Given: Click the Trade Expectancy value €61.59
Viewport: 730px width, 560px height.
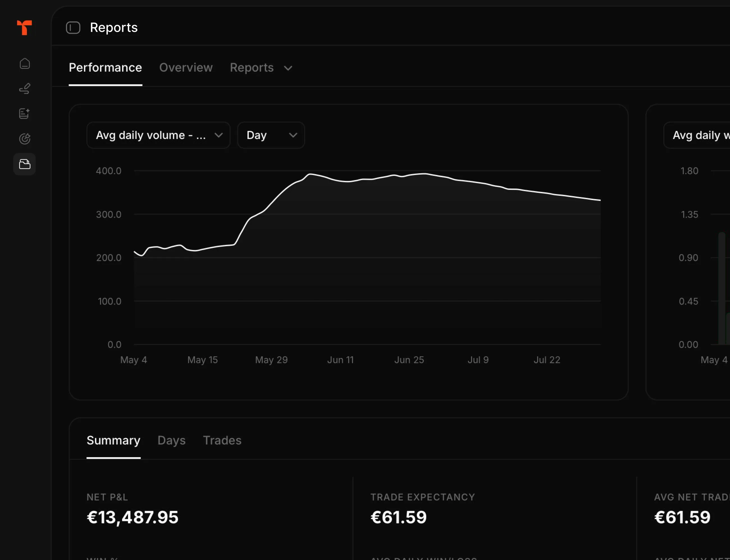Looking at the screenshot, I should (x=398, y=517).
